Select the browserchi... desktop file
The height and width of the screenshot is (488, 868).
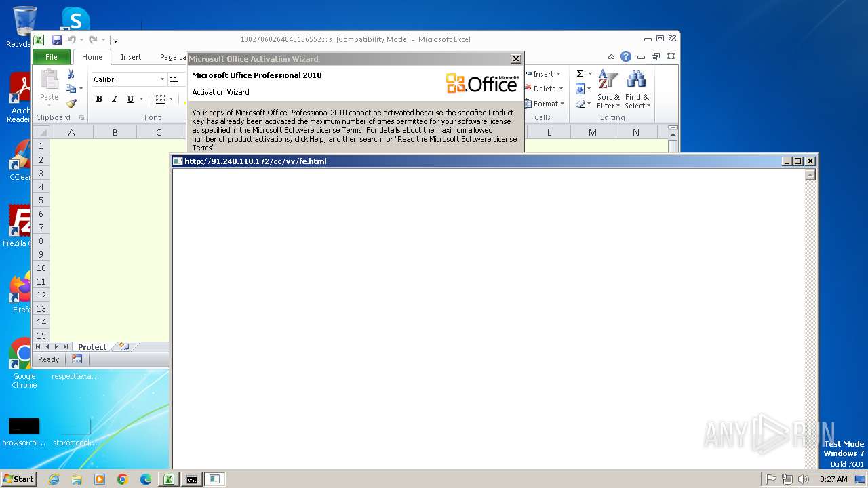(x=24, y=432)
